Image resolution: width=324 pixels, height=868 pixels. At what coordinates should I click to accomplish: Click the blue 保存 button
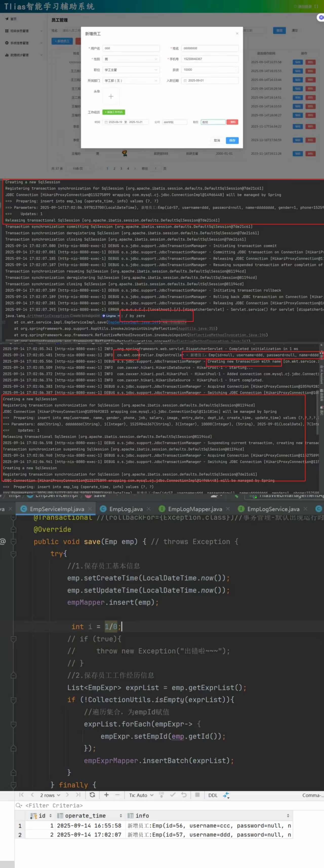(232, 140)
